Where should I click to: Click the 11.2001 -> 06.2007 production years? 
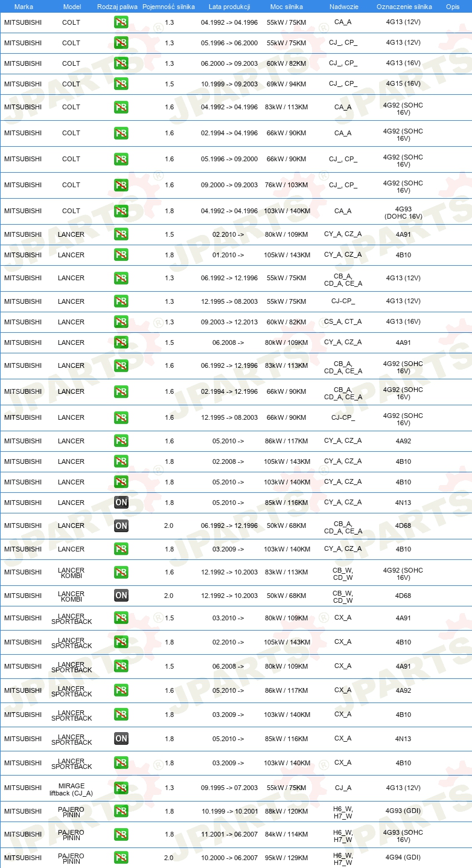coord(229,835)
